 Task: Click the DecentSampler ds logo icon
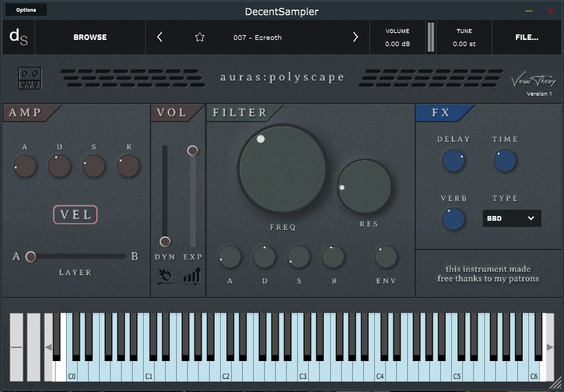[19, 37]
